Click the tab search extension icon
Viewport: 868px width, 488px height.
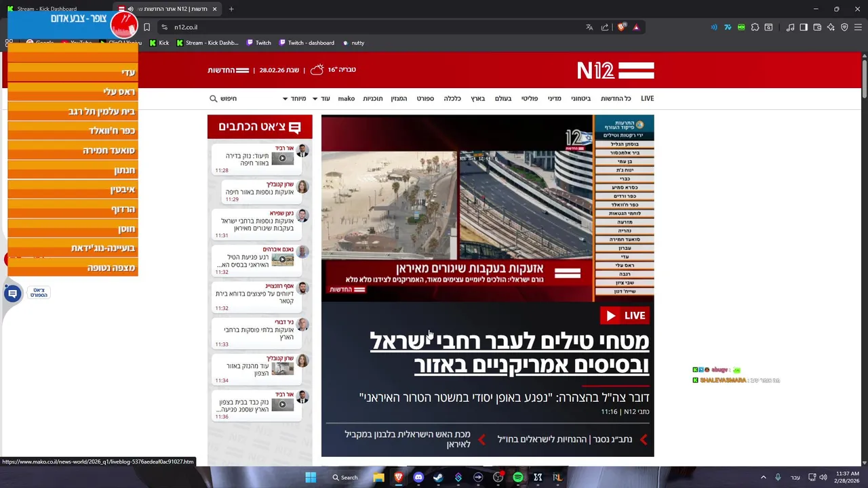pyautogui.click(x=768, y=27)
